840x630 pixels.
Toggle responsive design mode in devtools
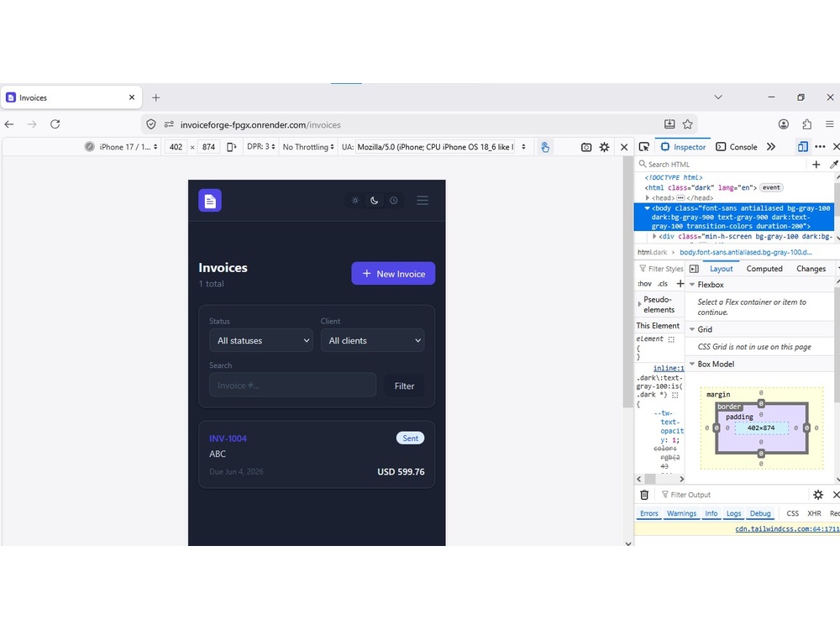802,147
